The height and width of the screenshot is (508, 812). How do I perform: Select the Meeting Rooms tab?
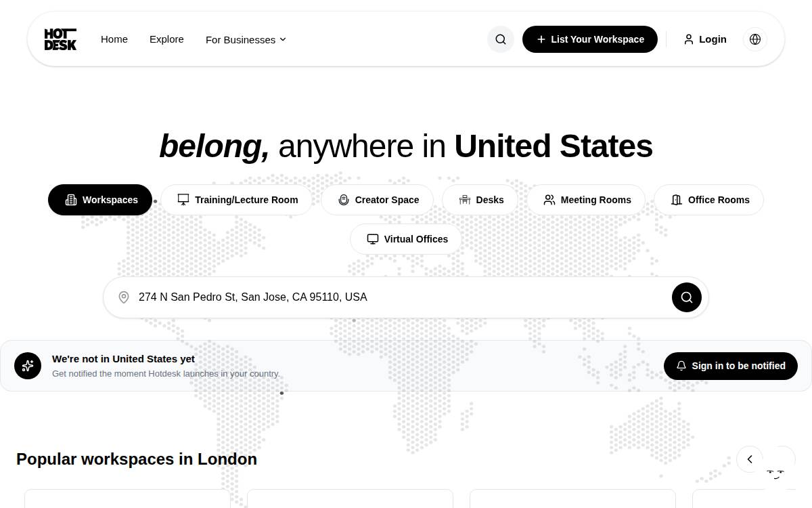point(587,200)
